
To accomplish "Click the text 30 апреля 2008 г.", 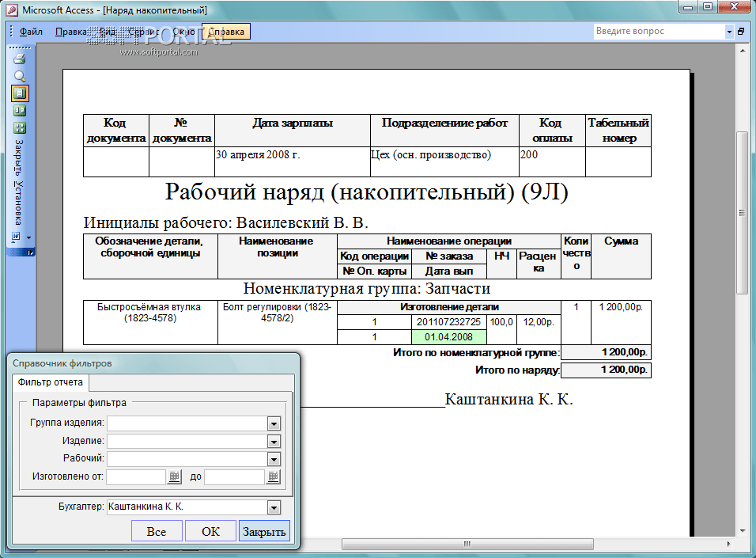I will pyautogui.click(x=258, y=155).
